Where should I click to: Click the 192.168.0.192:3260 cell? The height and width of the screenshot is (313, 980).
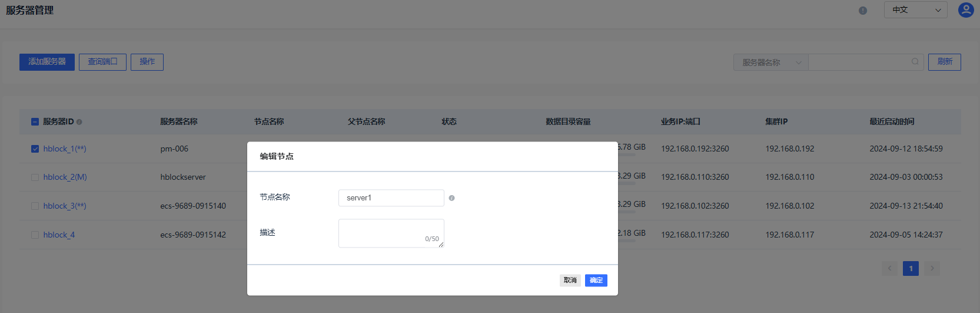pyautogui.click(x=695, y=149)
